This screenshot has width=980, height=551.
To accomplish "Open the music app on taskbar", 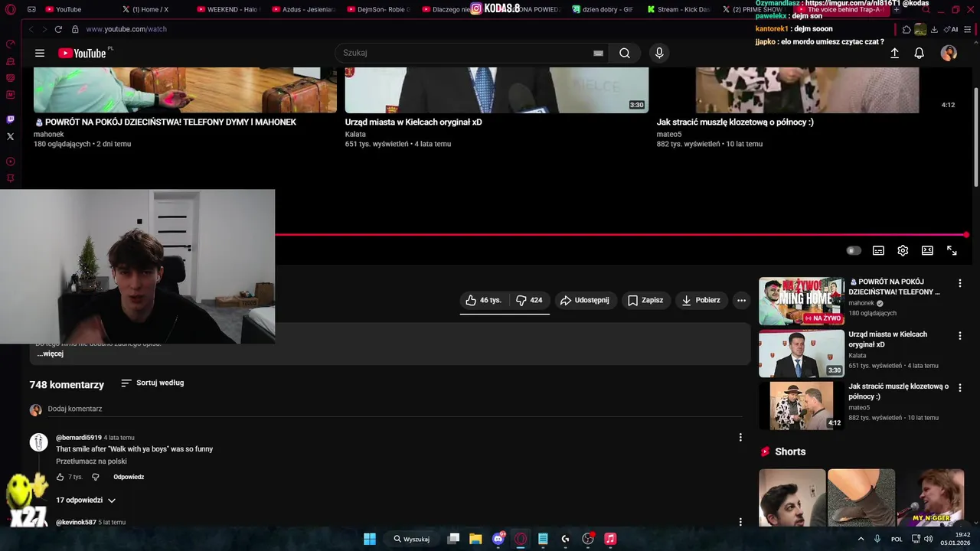I will click(x=610, y=539).
